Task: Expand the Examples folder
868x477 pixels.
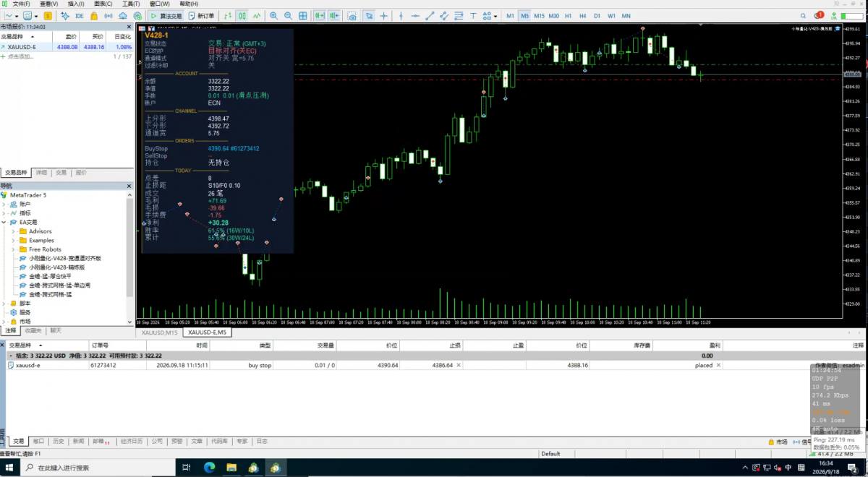Action: tap(13, 241)
